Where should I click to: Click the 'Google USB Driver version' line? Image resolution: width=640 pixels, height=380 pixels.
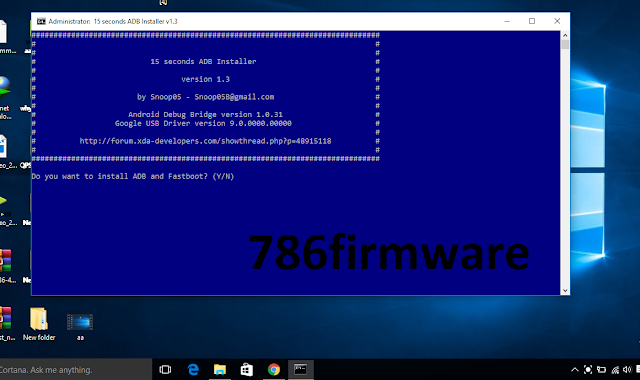coord(203,123)
